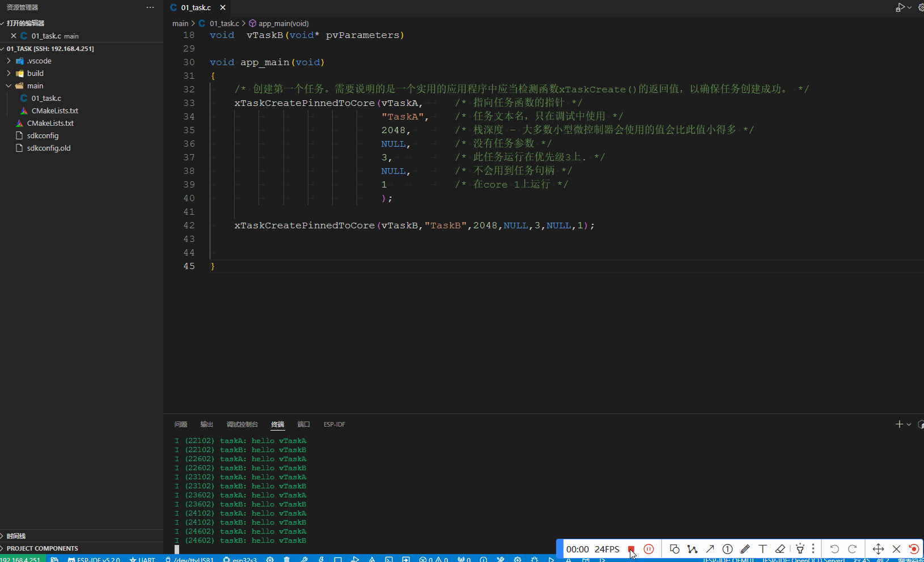Stop the screen recording with the red square

[631, 549]
